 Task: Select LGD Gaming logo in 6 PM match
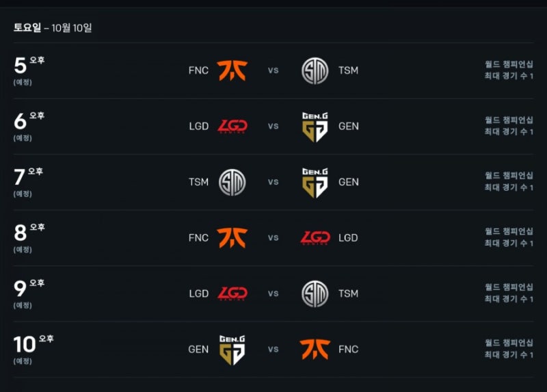click(x=232, y=127)
